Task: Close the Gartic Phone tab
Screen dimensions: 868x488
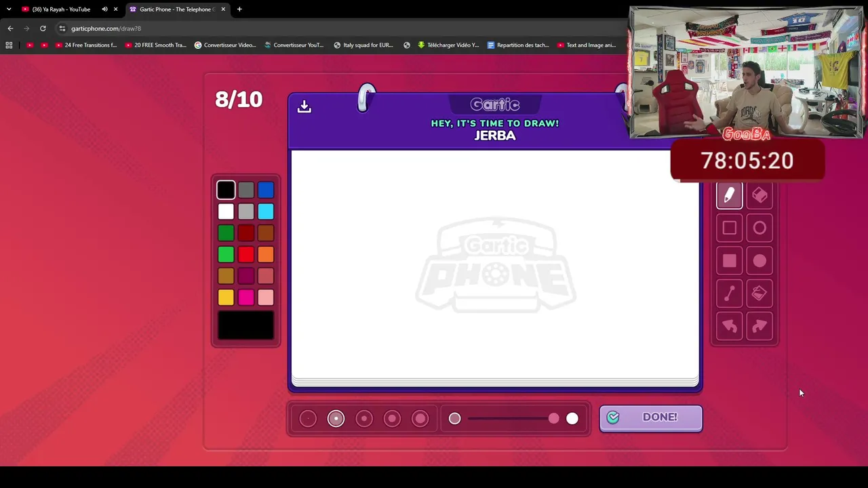Action: coord(223,9)
